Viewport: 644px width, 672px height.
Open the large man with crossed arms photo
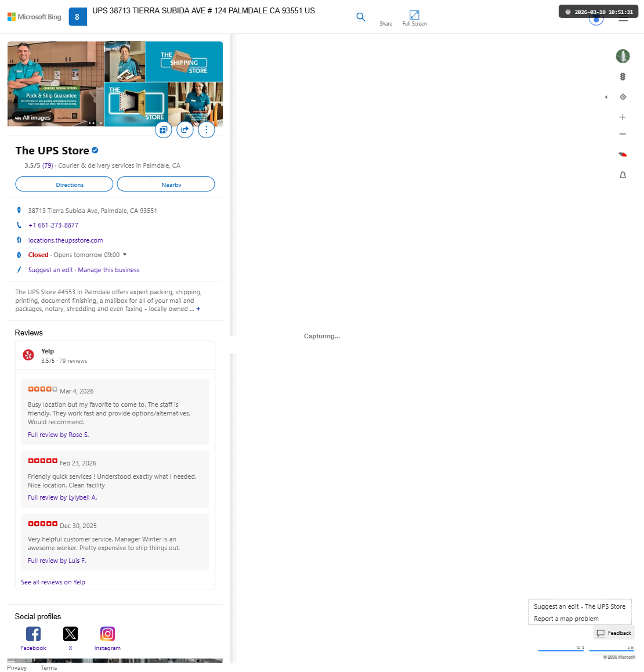pos(56,84)
